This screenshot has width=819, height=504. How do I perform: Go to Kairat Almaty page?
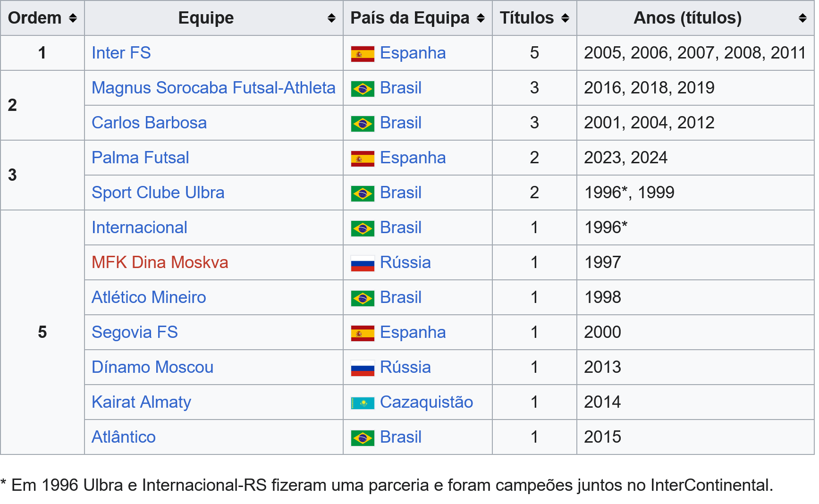coord(141,402)
